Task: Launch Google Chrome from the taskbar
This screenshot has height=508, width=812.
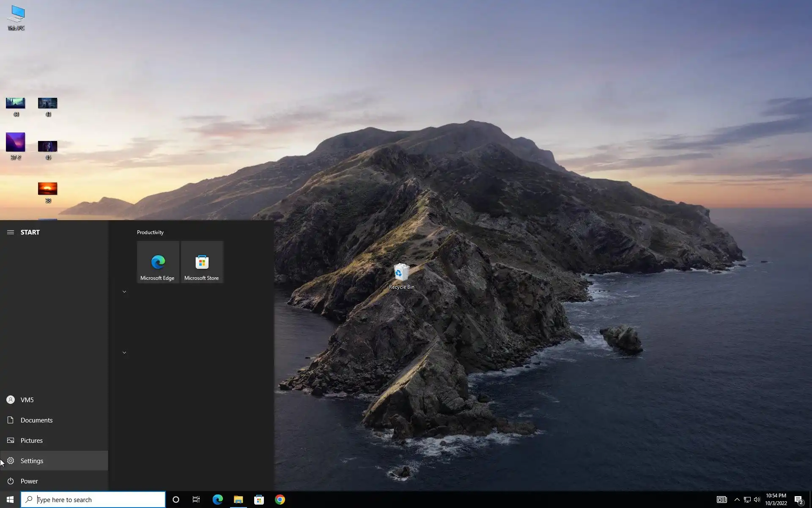Action: coord(280,500)
